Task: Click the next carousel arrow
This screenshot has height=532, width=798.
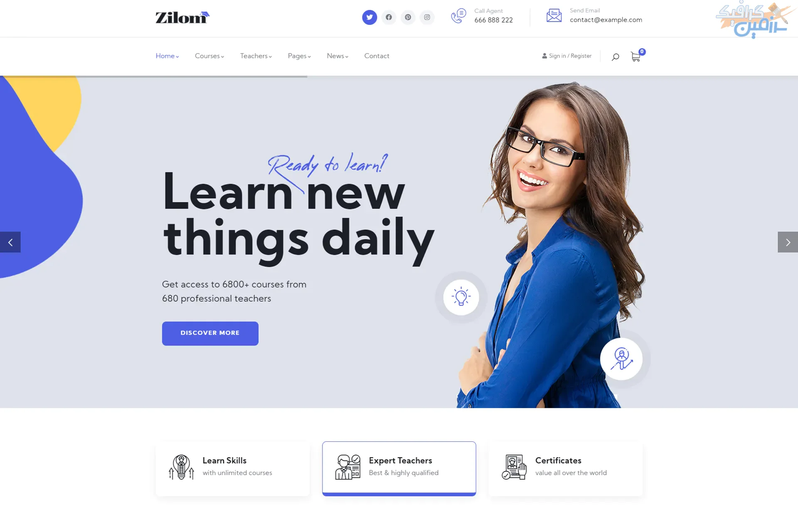Action: click(x=788, y=242)
